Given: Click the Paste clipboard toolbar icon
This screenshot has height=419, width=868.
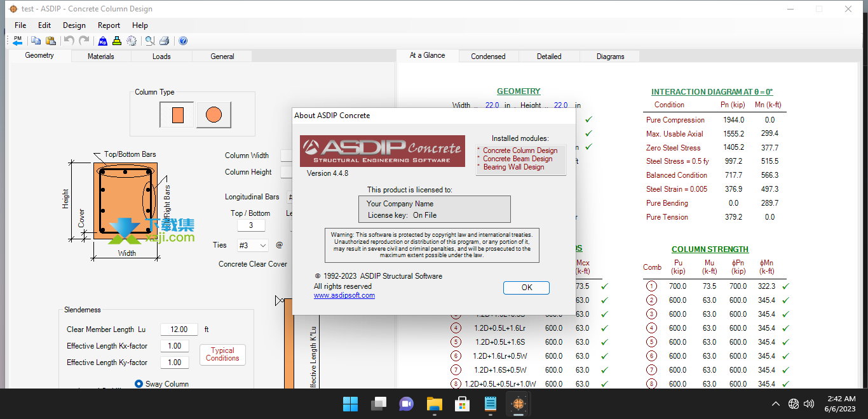Looking at the screenshot, I should 51,41.
